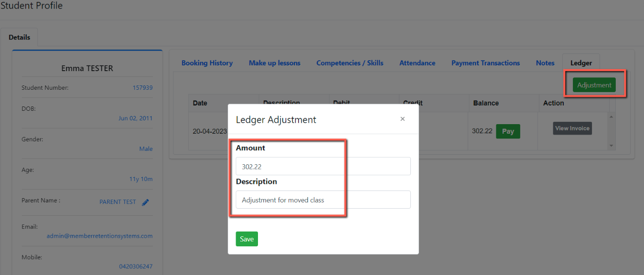Click the Details tab
This screenshot has height=275, width=644.
tap(19, 37)
